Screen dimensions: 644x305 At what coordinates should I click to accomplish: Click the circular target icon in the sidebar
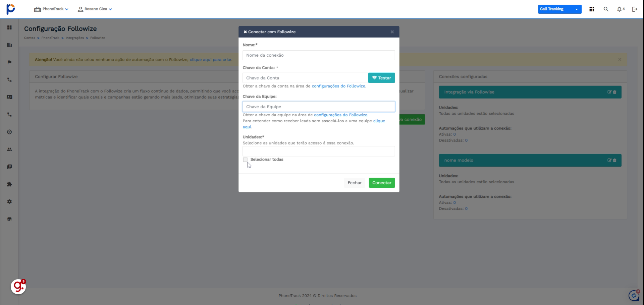click(x=9, y=132)
